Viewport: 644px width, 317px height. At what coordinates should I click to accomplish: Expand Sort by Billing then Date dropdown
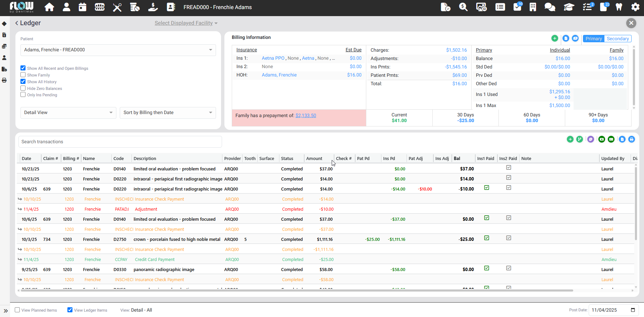(168, 113)
